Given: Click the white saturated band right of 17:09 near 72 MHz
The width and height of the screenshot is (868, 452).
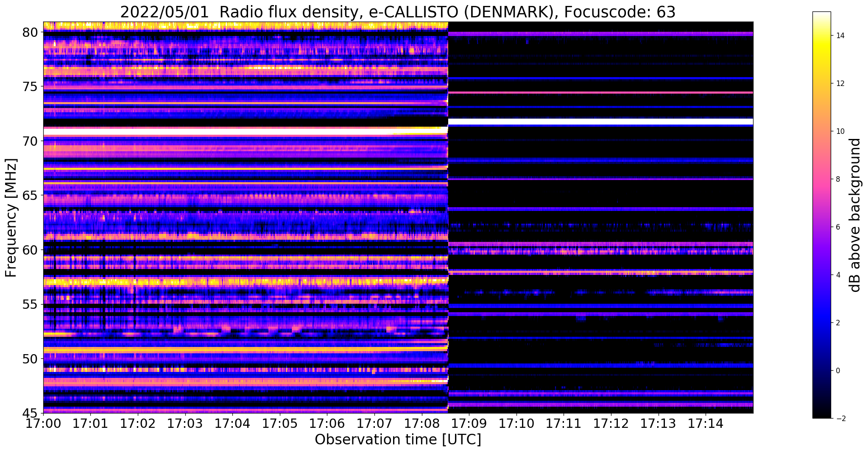Looking at the screenshot, I should (x=600, y=122).
